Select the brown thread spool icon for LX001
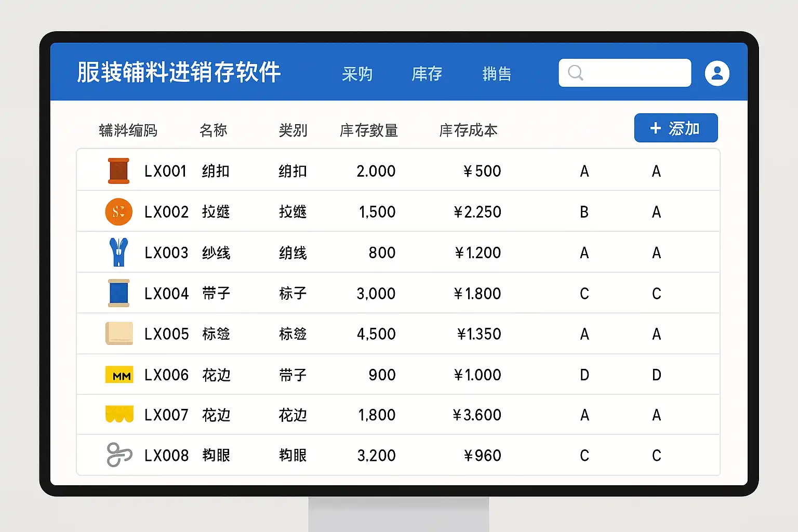Image resolution: width=798 pixels, height=532 pixels. coord(118,171)
